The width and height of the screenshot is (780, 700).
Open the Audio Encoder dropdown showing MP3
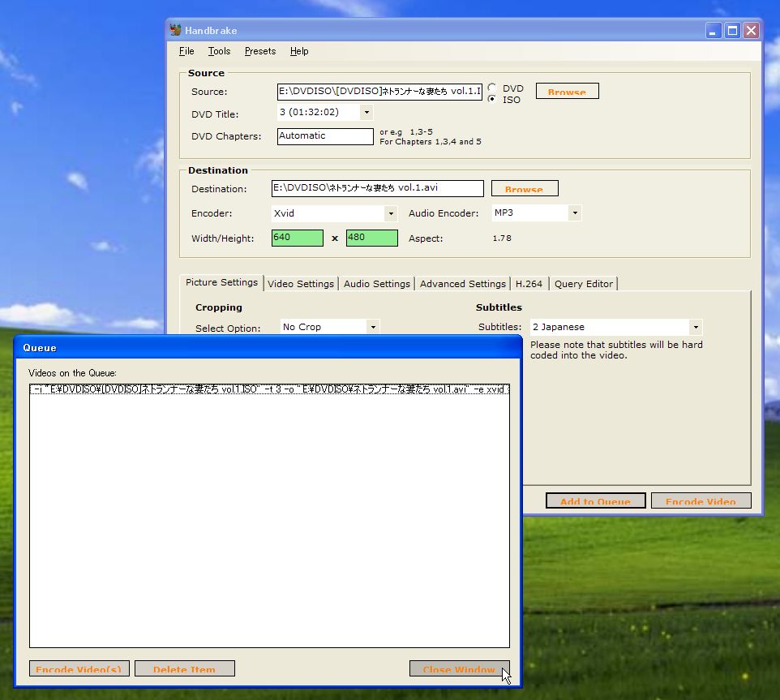[575, 213]
